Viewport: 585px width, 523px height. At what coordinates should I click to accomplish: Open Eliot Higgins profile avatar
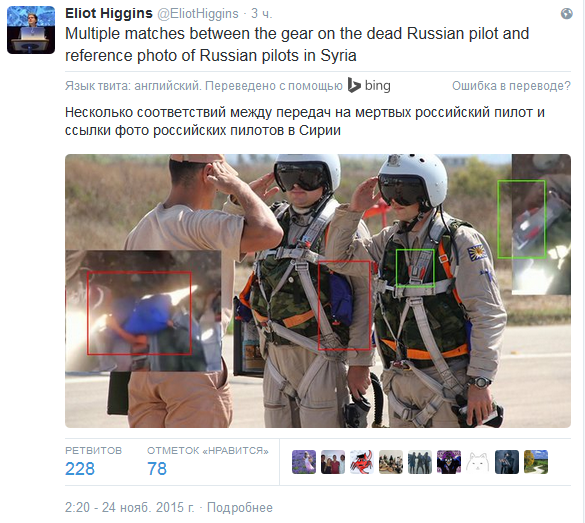tap(31, 30)
